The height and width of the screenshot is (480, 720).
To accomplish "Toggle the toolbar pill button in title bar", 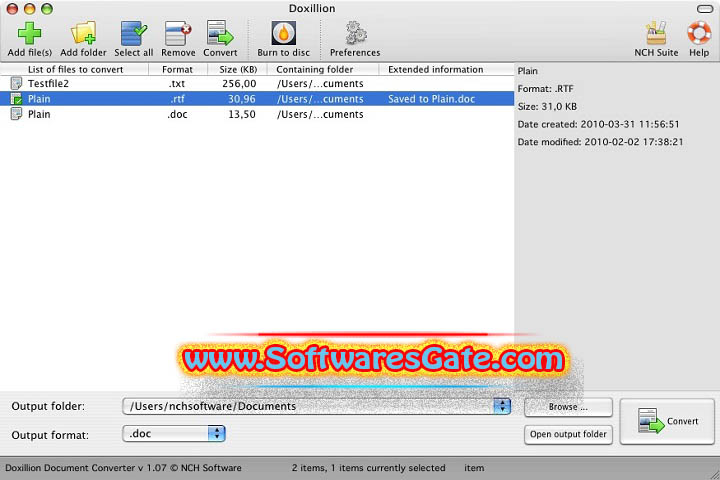I will click(x=704, y=9).
